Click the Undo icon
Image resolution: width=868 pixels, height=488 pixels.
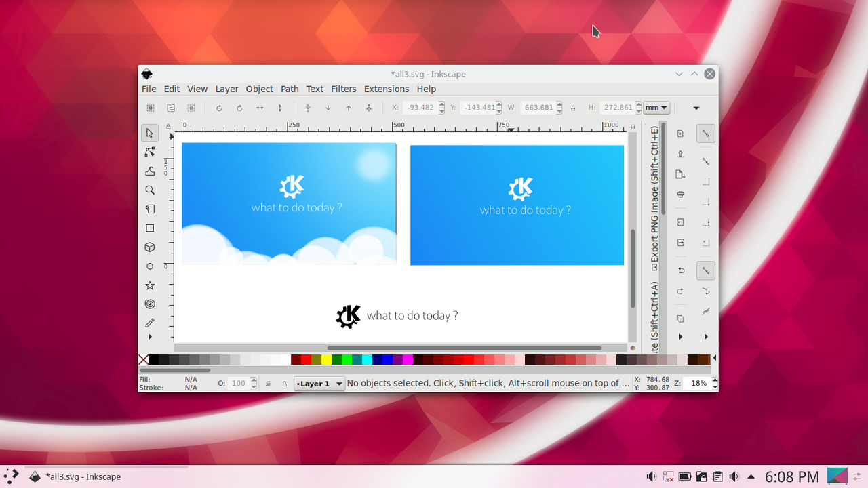point(681,270)
